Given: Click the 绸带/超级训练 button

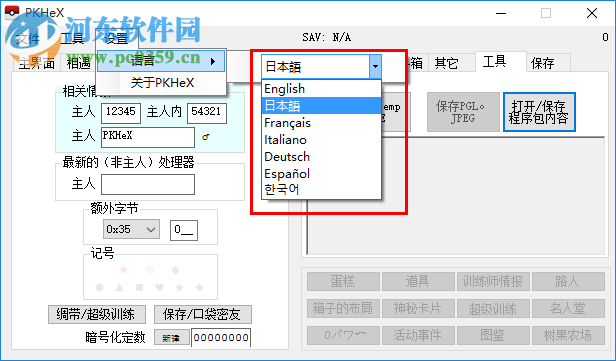Looking at the screenshot, I should point(97,314).
